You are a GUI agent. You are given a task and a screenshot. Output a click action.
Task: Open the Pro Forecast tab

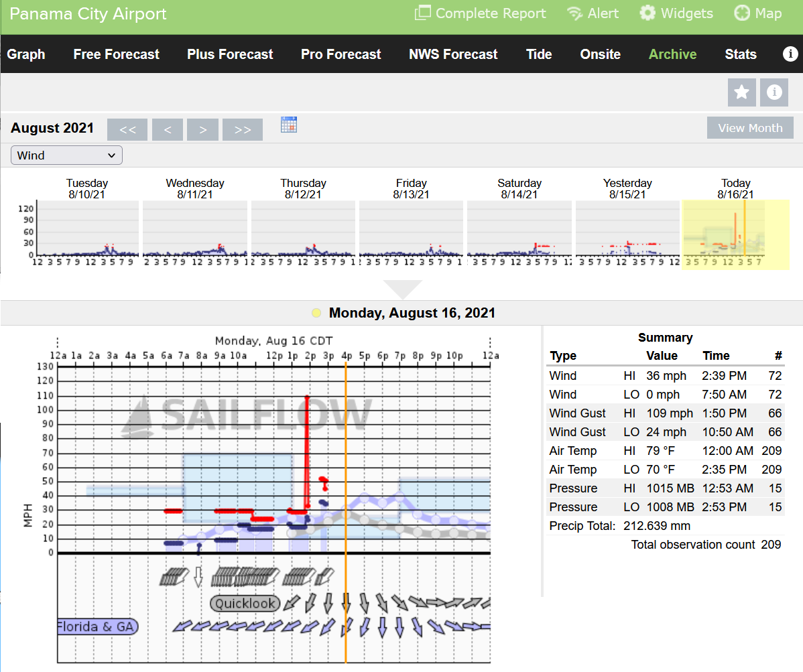[x=341, y=54]
